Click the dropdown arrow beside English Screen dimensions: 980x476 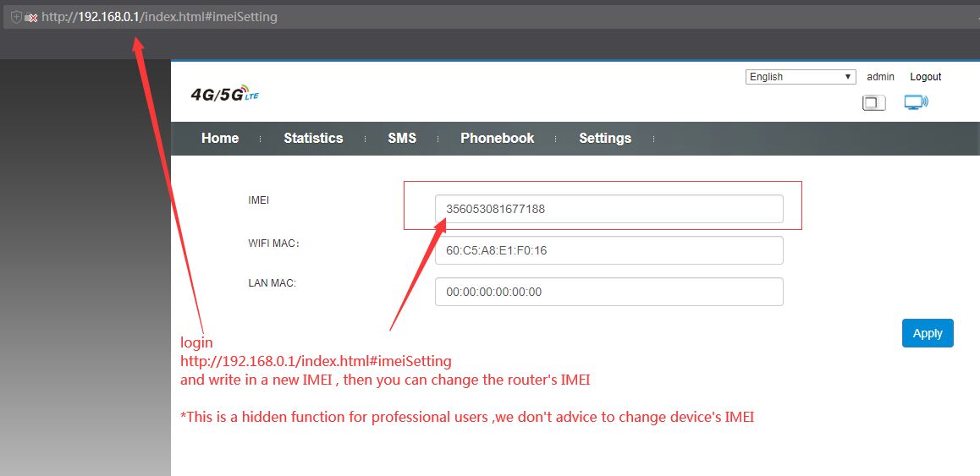click(848, 77)
